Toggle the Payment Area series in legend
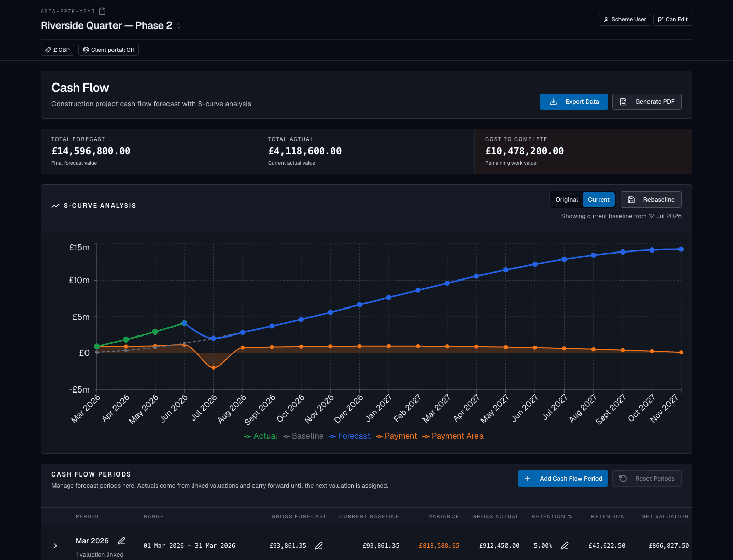The image size is (733, 560). click(x=453, y=436)
